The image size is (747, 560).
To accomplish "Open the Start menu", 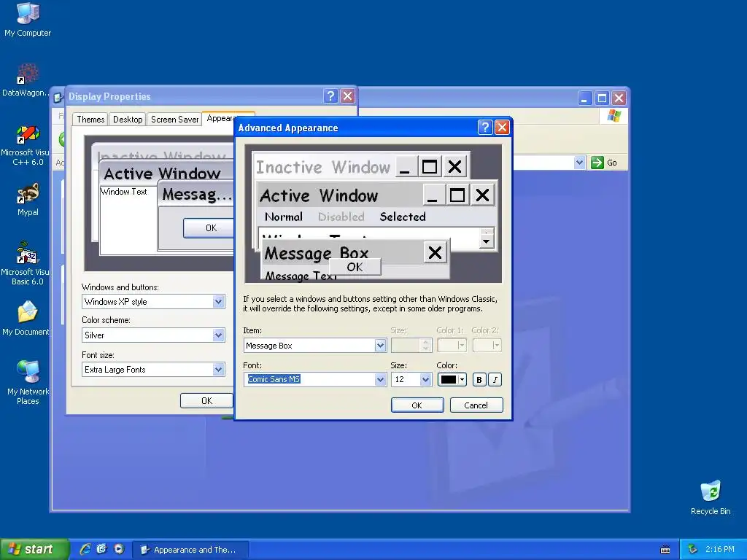I will 34,549.
